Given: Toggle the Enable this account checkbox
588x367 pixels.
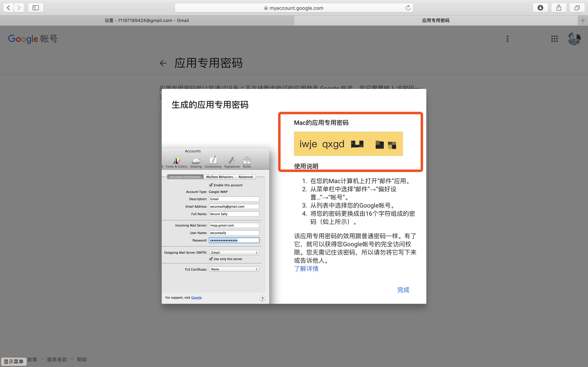Looking at the screenshot, I should click(x=211, y=185).
